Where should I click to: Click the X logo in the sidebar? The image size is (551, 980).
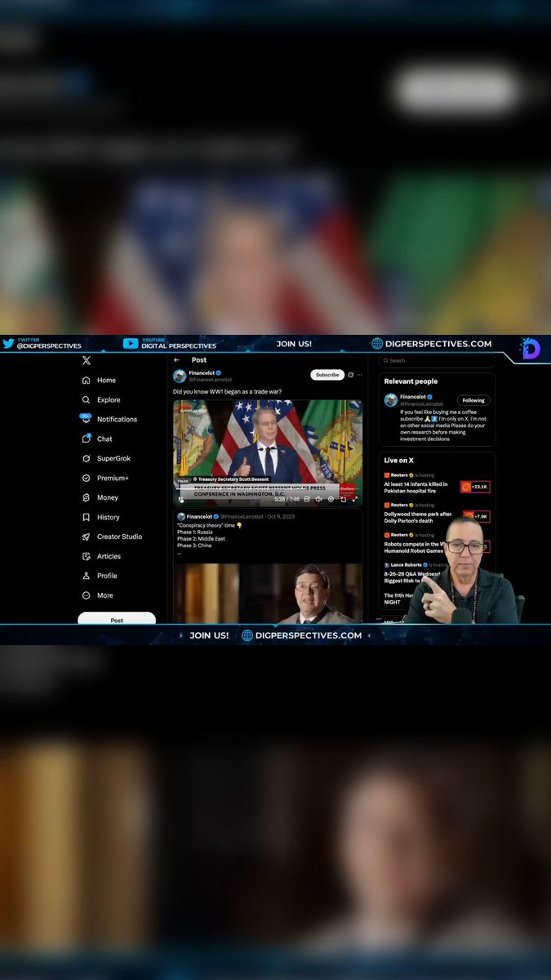pyautogui.click(x=87, y=360)
